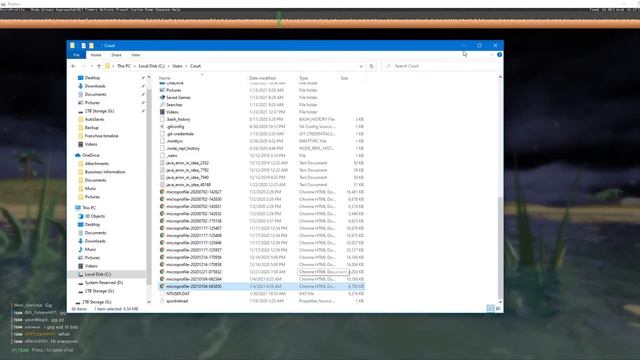Select quickreload properties file
Image resolution: width=640 pixels, height=360 pixels.
click(177, 301)
